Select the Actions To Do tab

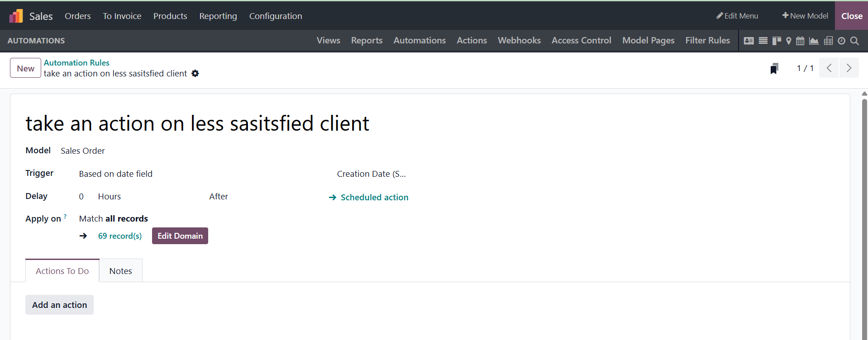click(x=62, y=271)
